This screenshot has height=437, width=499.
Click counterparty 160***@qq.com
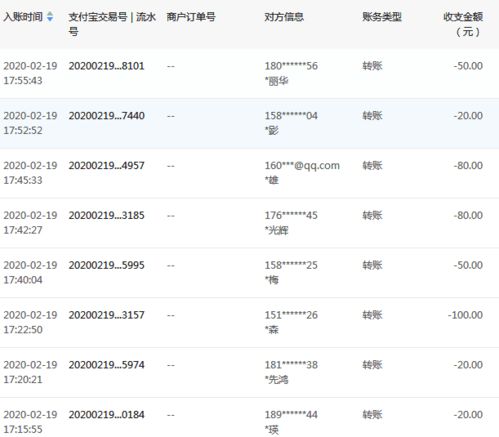[x=302, y=166]
